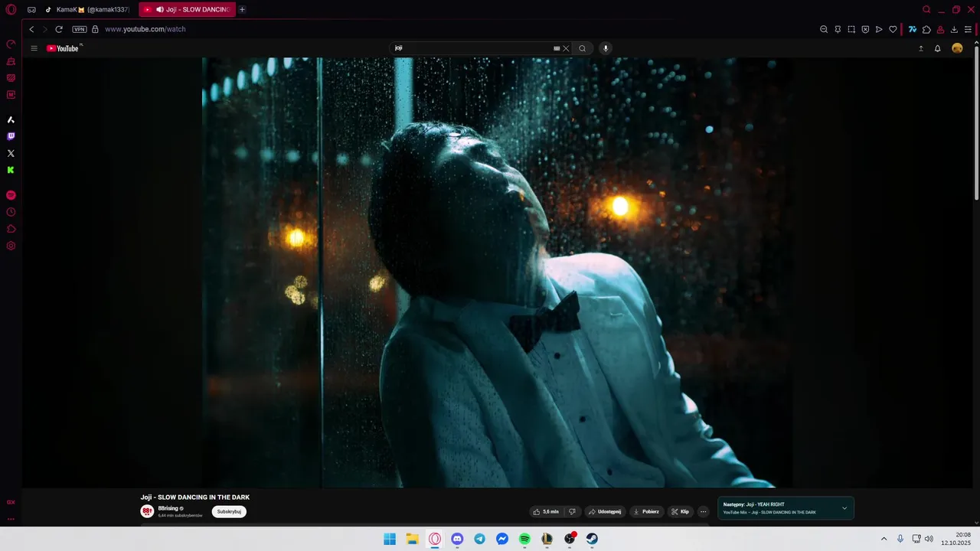980x551 pixels.
Task: Open the Opera GX main menu logo
Action: coord(11,10)
